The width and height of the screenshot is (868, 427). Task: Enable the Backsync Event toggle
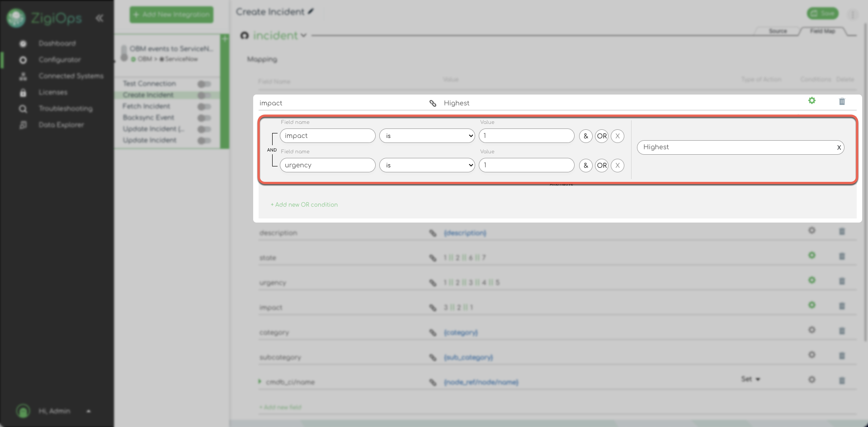click(x=204, y=118)
